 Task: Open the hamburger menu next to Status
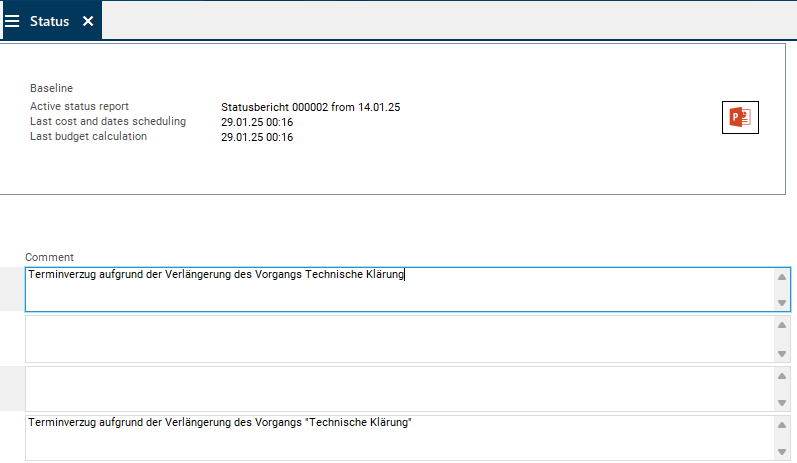pyautogui.click(x=13, y=21)
